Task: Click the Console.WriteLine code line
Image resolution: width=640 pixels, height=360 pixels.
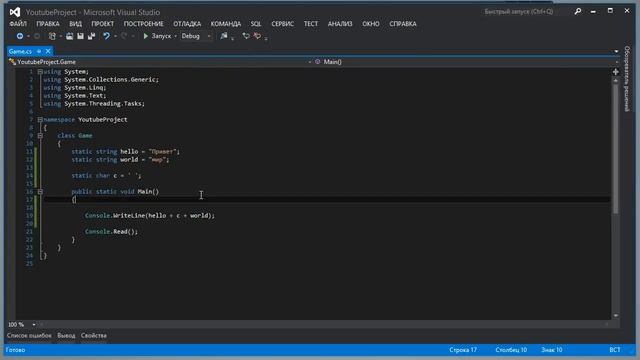Action: pyautogui.click(x=150, y=216)
